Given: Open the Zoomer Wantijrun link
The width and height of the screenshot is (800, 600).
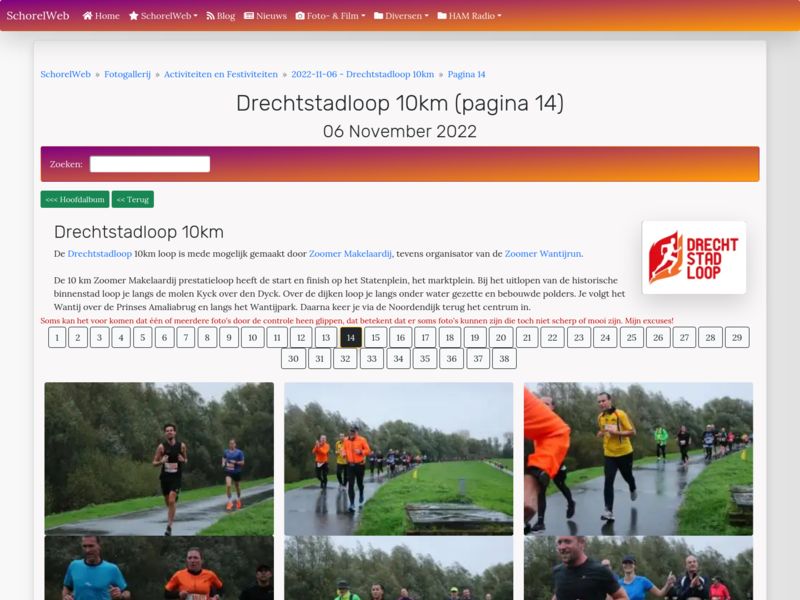Looking at the screenshot, I should pyautogui.click(x=543, y=254).
